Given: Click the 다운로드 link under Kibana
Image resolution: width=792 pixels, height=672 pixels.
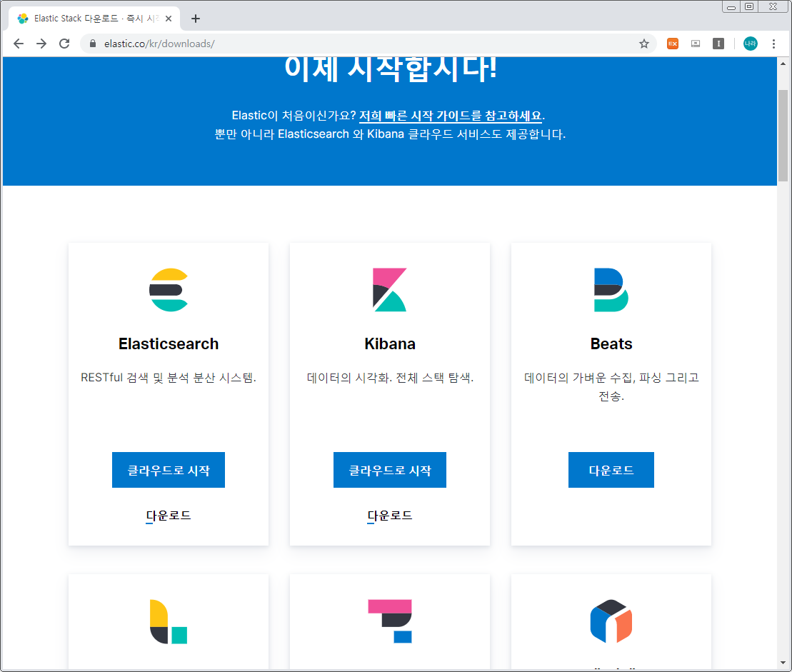Looking at the screenshot, I should tap(390, 516).
